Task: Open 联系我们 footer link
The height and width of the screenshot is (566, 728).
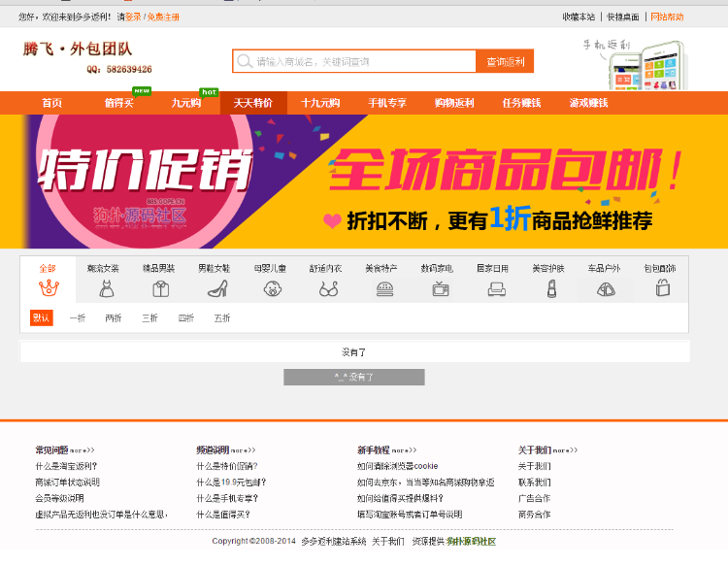Action: tap(535, 483)
